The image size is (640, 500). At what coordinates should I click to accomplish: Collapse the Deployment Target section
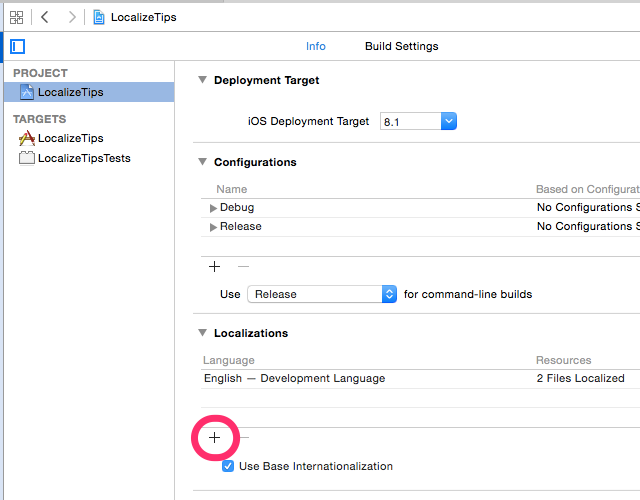pos(202,80)
